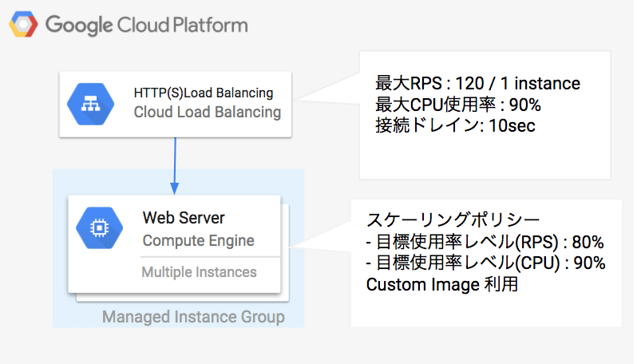Select the "Google Cloud Platform" title text
Screen dimensions: 637x364
point(146,26)
